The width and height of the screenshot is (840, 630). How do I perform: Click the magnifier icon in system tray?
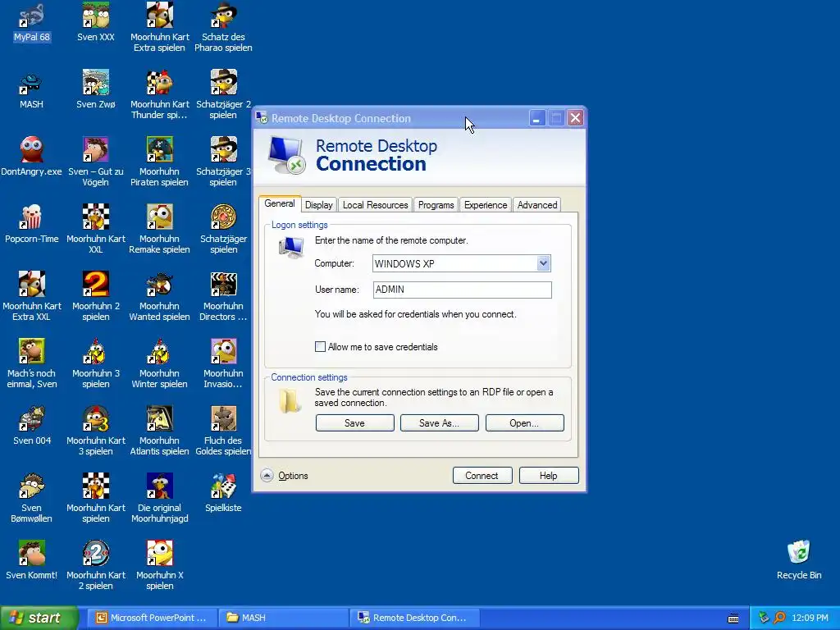[779, 618]
